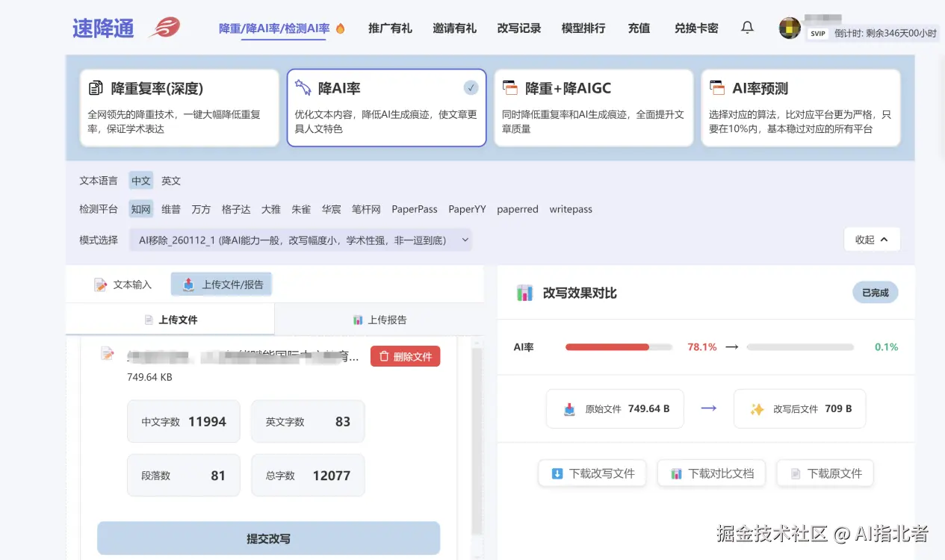Click the pen icon on 降AI率 card
945x560 pixels.
[x=303, y=87]
